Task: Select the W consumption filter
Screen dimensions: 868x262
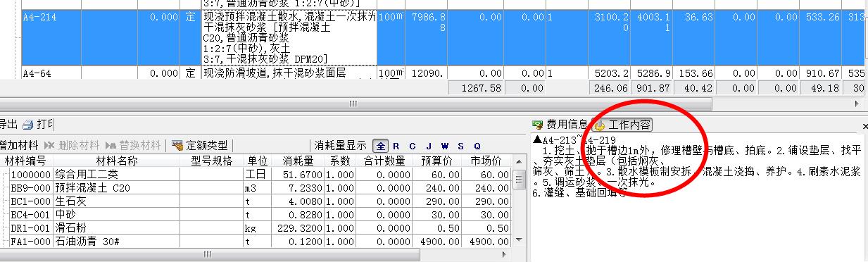Action: tap(445, 146)
